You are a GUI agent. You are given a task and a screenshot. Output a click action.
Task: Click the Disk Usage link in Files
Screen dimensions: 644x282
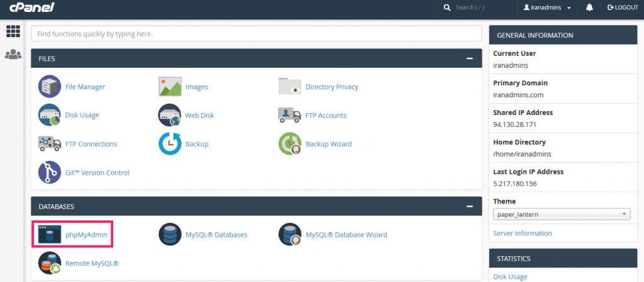(x=82, y=115)
